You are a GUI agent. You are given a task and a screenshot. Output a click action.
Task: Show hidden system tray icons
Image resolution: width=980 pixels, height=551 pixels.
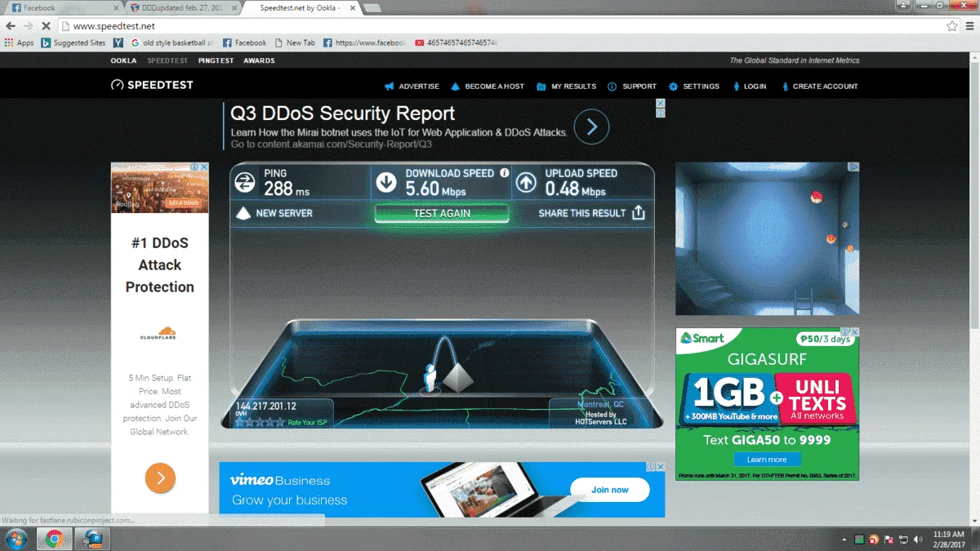(x=844, y=540)
